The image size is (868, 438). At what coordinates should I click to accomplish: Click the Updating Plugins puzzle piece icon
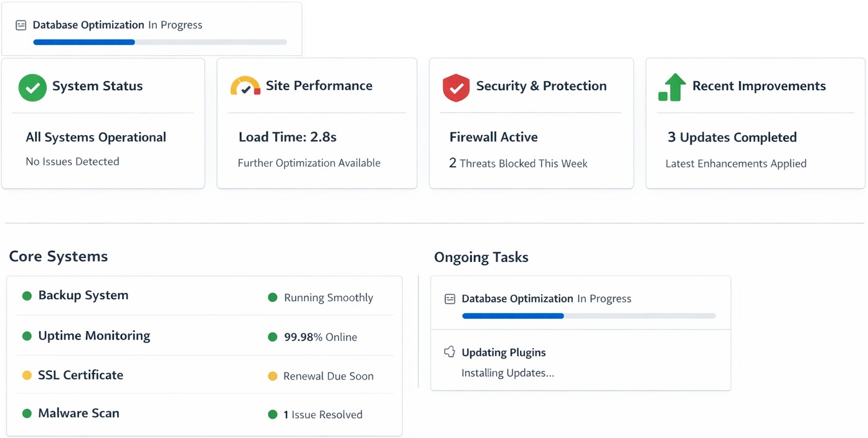(x=449, y=352)
